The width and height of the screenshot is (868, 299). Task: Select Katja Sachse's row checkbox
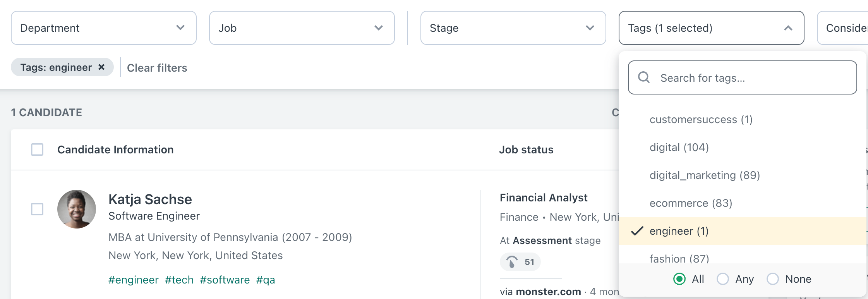[37, 209]
